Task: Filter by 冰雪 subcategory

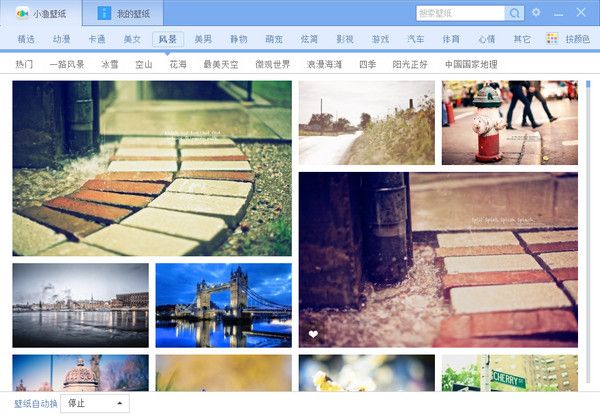Action: (110, 64)
